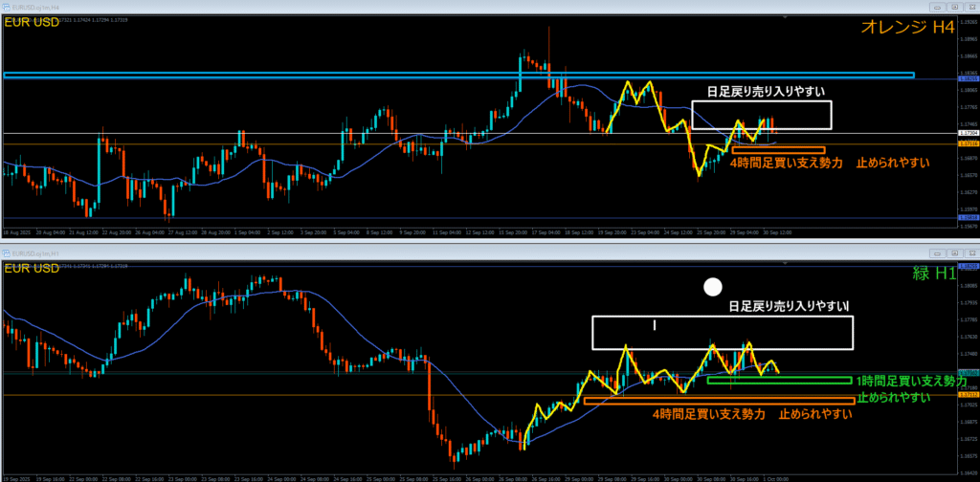Select the long blue rectangle in H4 chart

click(458, 76)
